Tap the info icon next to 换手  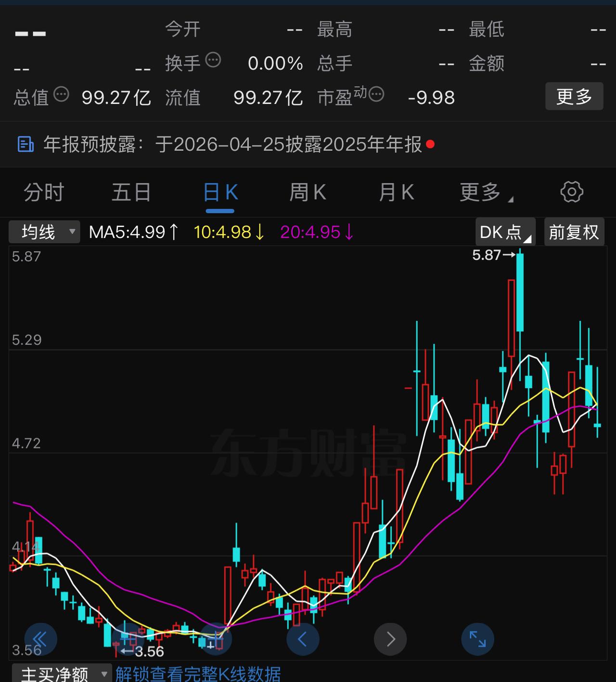point(213,61)
